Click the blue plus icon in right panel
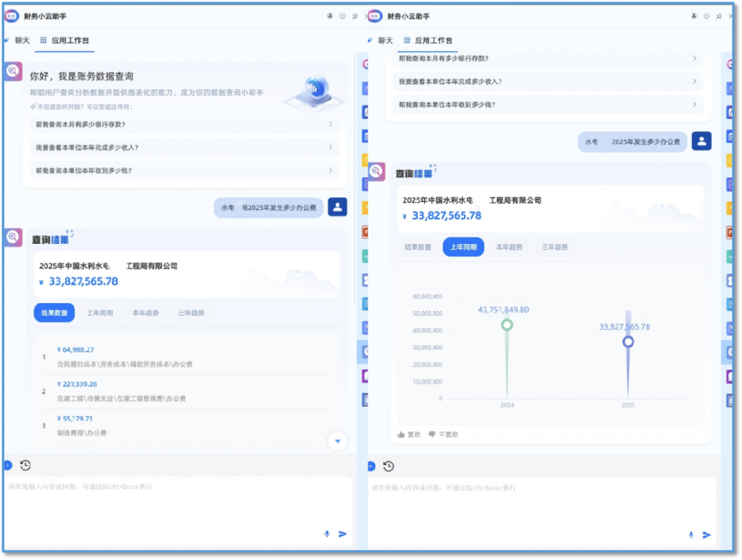This screenshot has height=560, width=742. point(371,467)
